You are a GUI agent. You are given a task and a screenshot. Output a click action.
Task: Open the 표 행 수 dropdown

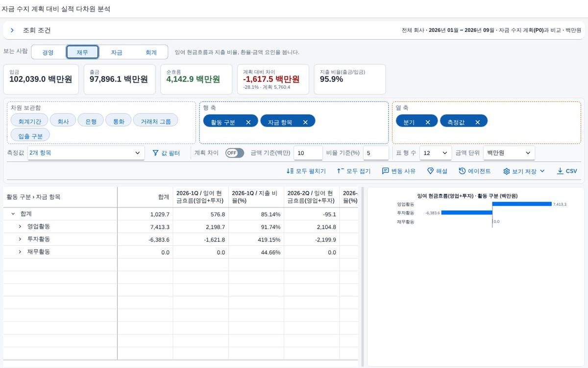coord(436,153)
